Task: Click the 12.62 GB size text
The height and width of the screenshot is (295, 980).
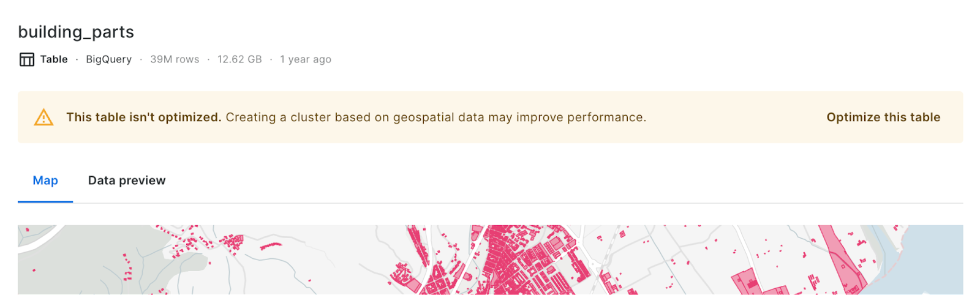Action: [x=239, y=59]
